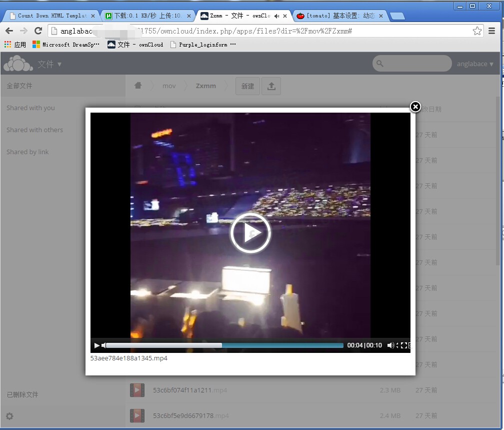Open 应用 apps bookmark
Image resolution: width=504 pixels, height=430 pixels.
15,45
